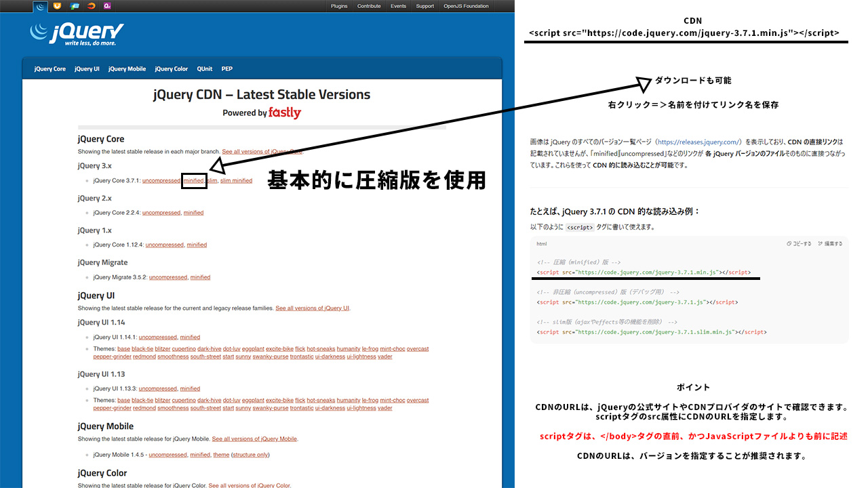Image resolution: width=868 pixels, height=488 pixels.
Task: Open the PEP navigation tab
Action: click(x=227, y=69)
